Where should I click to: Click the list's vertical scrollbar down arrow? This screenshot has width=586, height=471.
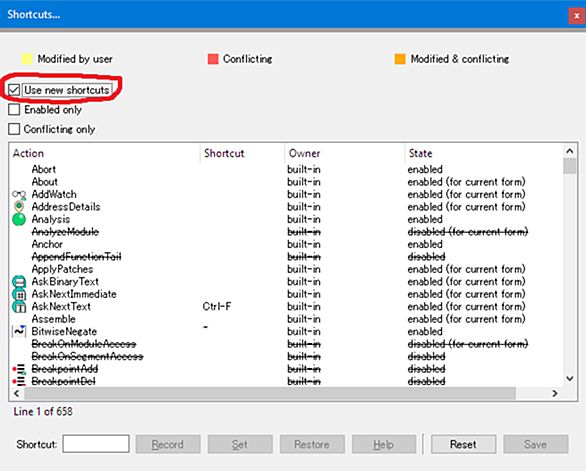[x=570, y=379]
